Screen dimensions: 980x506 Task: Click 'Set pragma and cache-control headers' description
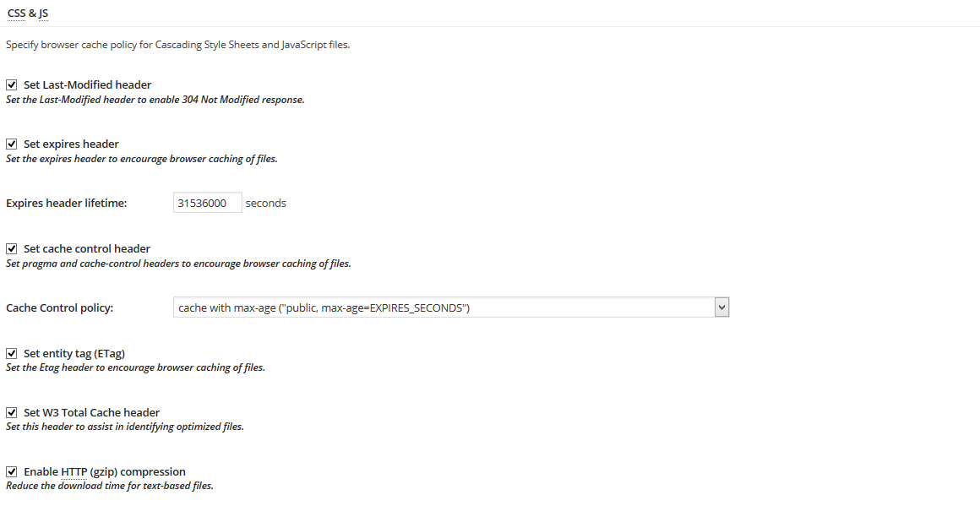click(178, 264)
